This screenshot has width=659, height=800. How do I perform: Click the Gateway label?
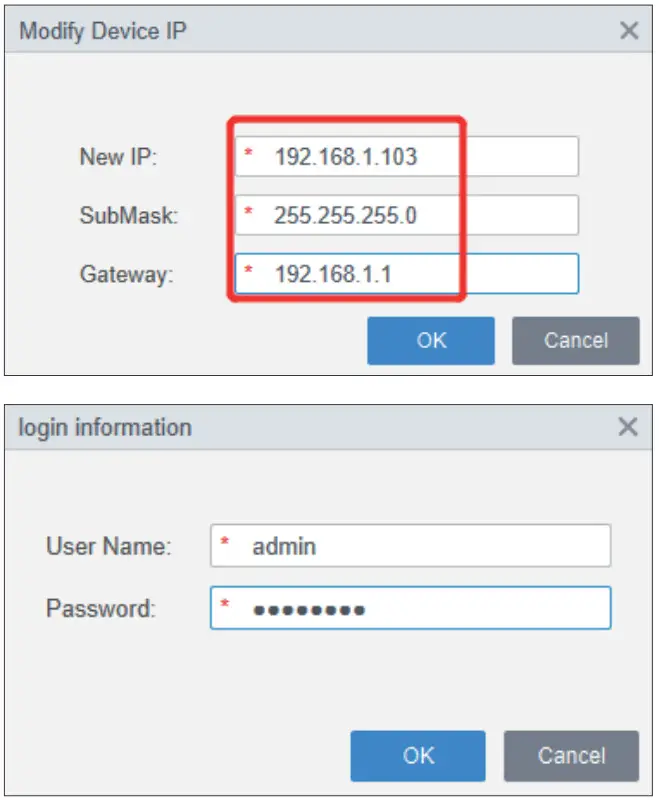127,274
